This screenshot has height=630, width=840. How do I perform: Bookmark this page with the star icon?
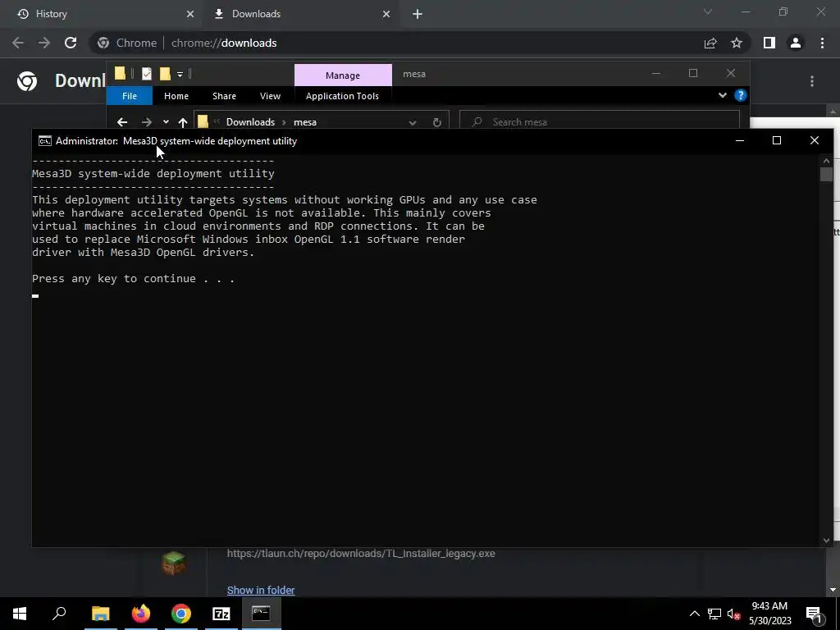737,43
